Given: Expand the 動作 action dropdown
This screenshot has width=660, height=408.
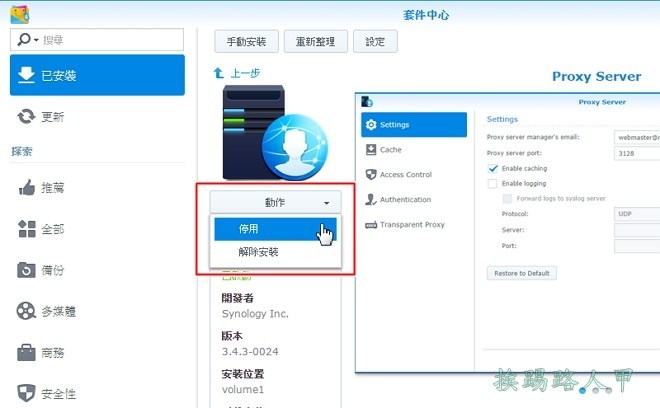Looking at the screenshot, I should coord(275,202).
